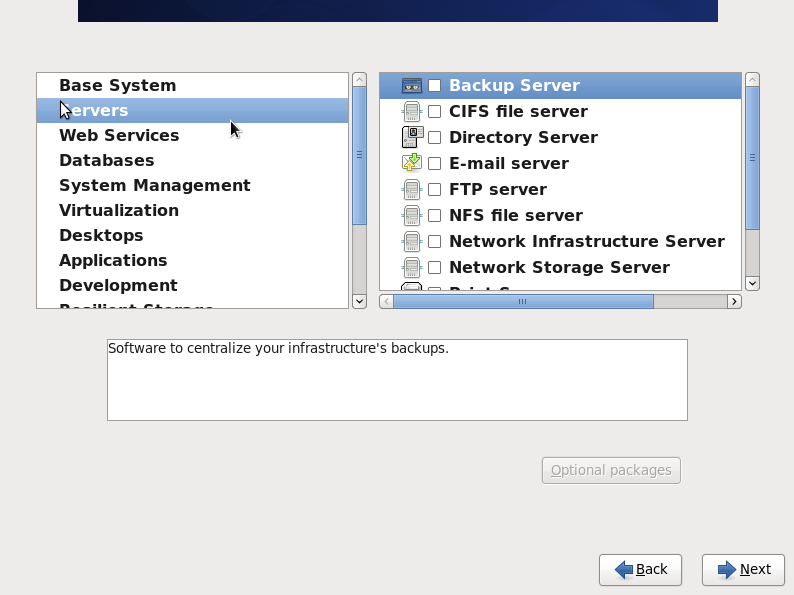
Task: Click the CIFS file server icon
Action: tap(411, 112)
